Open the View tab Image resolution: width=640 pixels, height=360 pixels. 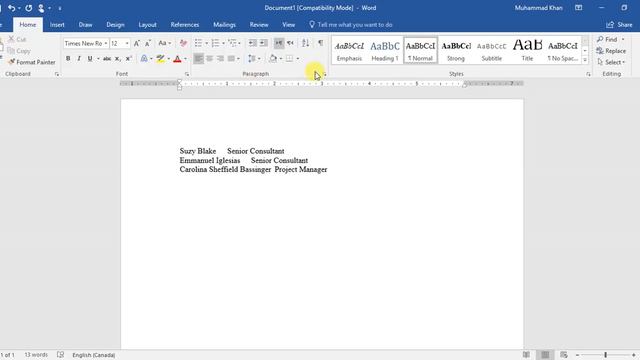(288, 24)
